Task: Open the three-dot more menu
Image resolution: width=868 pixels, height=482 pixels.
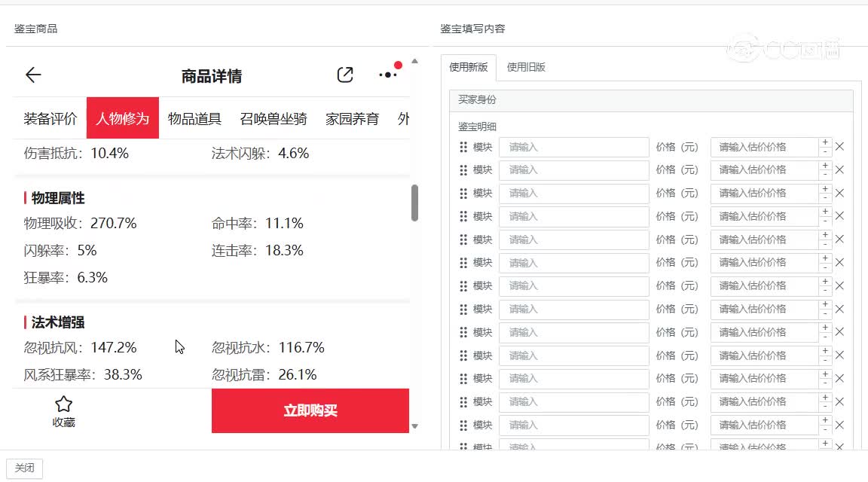Action: 388,75
